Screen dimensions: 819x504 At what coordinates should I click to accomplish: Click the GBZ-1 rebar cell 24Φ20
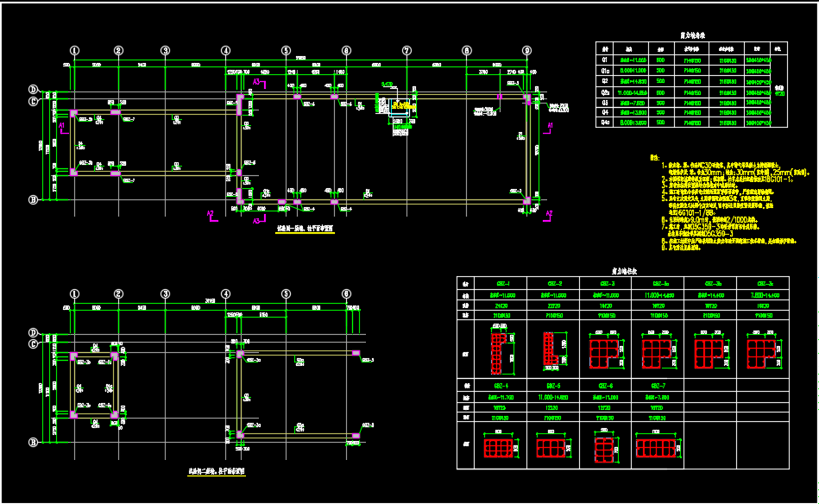coord(501,306)
